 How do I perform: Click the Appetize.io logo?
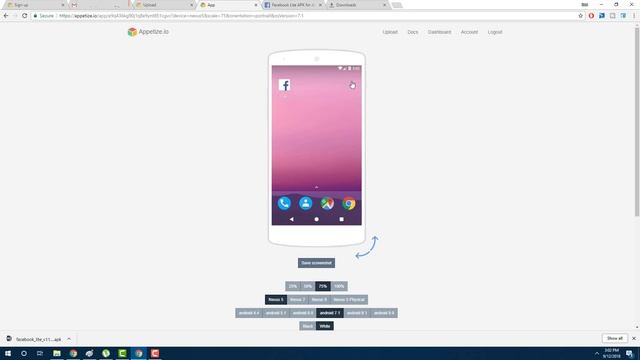point(148,32)
